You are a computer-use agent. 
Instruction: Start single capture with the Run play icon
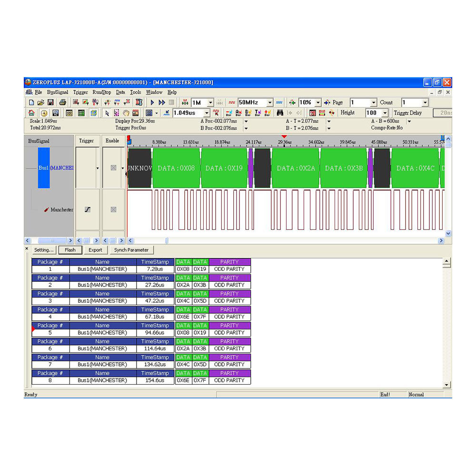pyautogui.click(x=152, y=103)
